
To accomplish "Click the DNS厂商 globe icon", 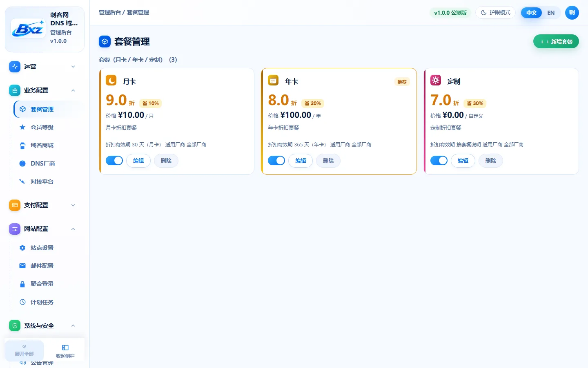I will pos(22,164).
